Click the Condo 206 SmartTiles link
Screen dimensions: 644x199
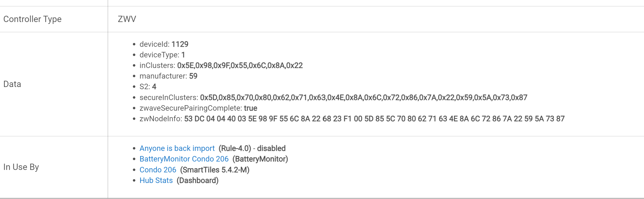[158, 170]
